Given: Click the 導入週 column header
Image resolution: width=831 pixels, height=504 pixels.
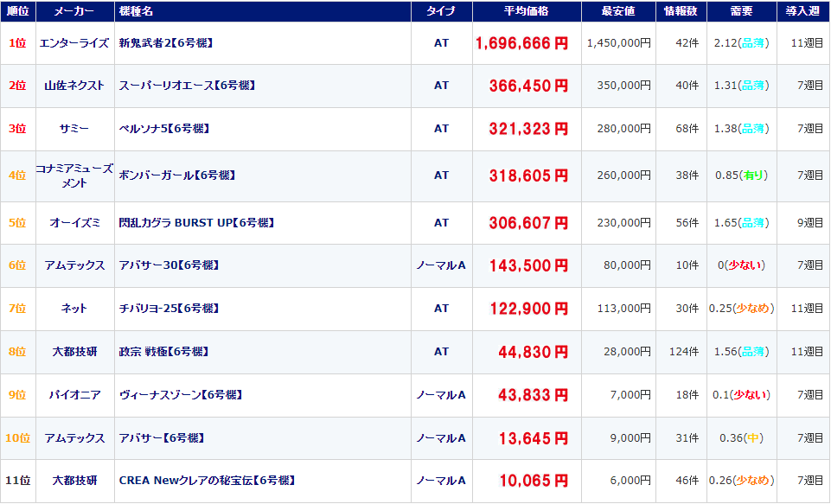Looking at the screenshot, I should (x=803, y=11).
